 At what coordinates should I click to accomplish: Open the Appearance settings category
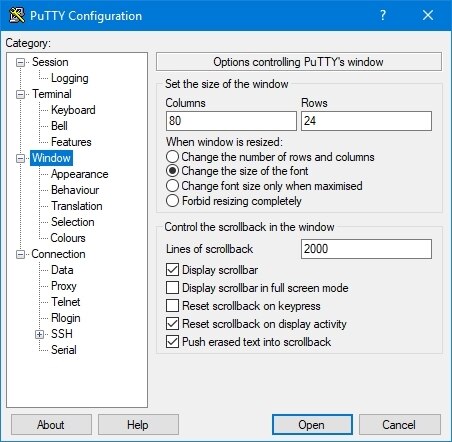[x=80, y=174]
